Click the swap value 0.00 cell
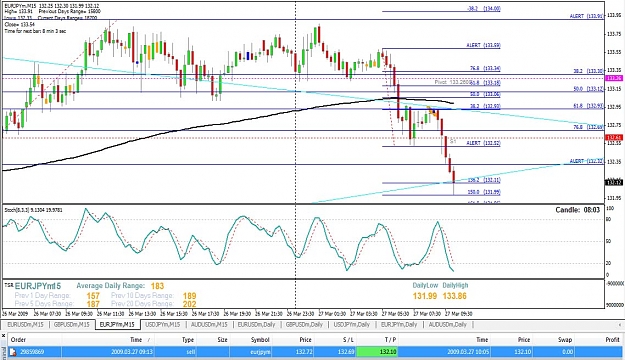 [567, 352]
